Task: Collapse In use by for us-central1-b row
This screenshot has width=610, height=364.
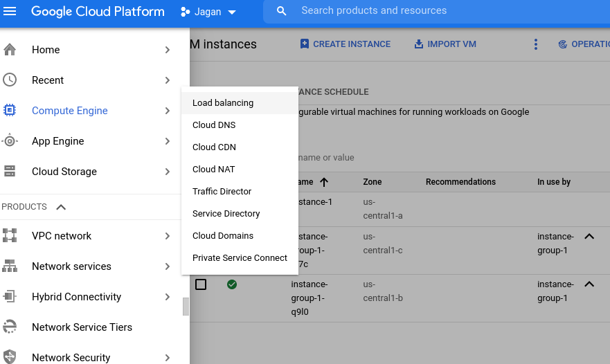Action: coord(589,284)
